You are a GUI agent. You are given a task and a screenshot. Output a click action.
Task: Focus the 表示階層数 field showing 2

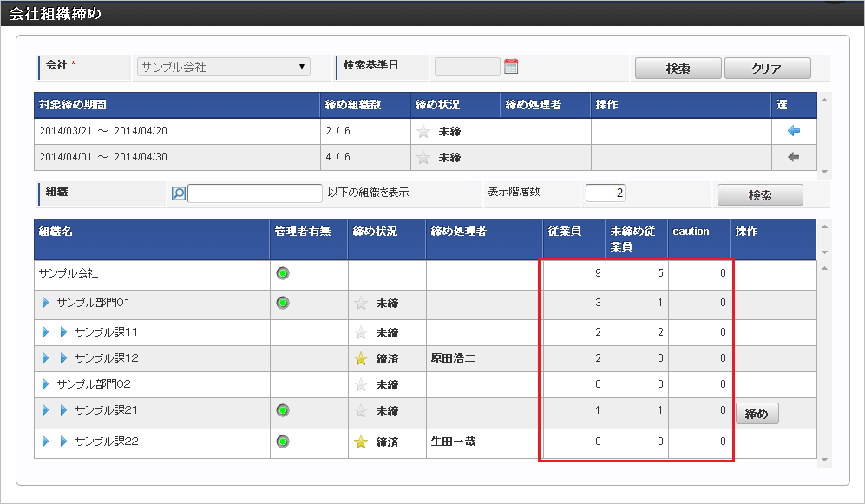[x=606, y=193]
